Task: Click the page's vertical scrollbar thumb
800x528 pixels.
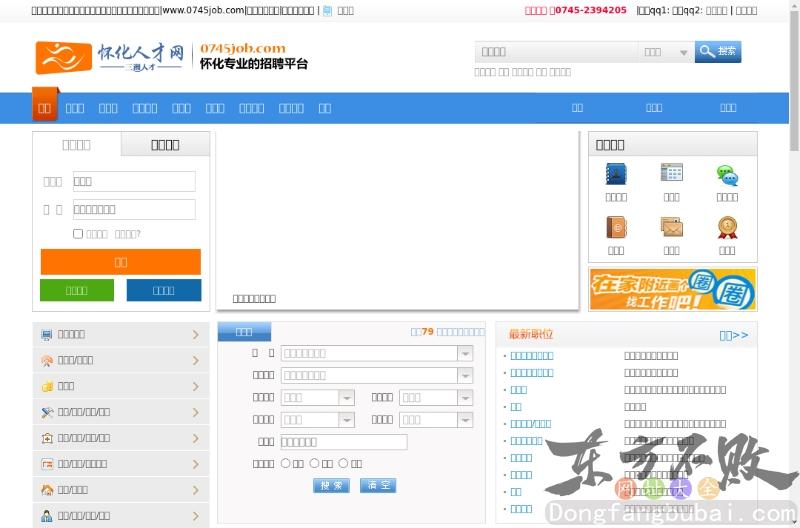Action: click(794, 82)
